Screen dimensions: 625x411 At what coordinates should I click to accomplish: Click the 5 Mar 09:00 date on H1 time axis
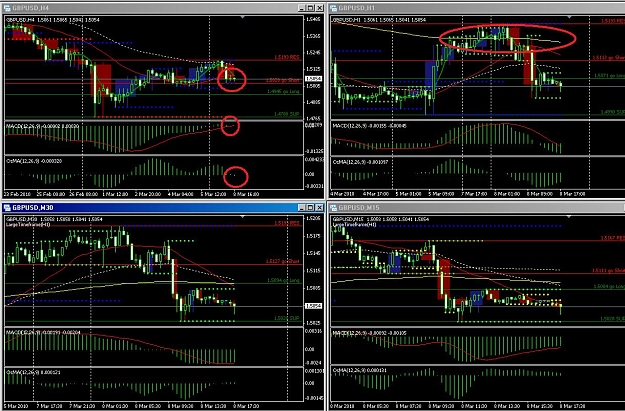(441, 194)
